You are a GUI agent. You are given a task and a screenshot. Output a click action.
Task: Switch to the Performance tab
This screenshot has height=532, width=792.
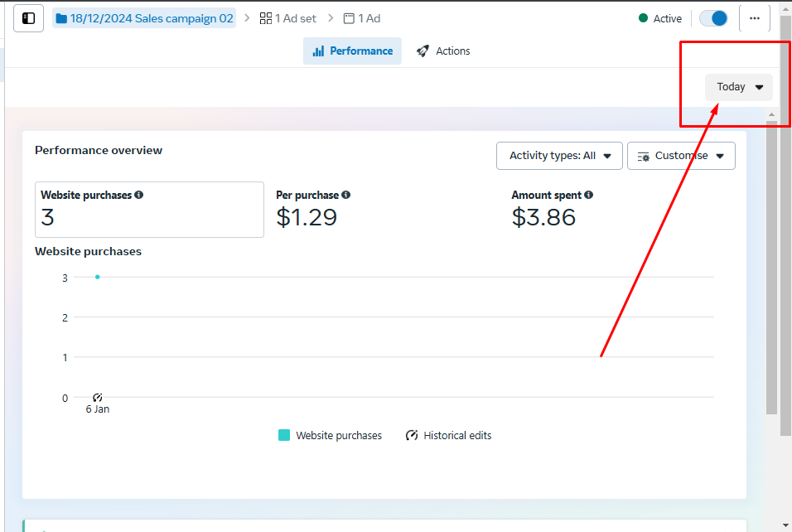click(352, 51)
